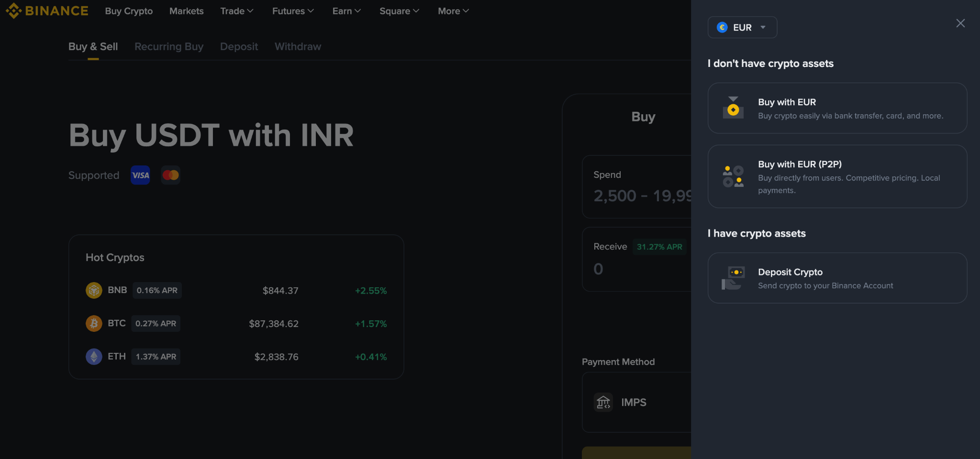Select the Buy tab in order panel
The height and width of the screenshot is (459, 980).
pyautogui.click(x=643, y=117)
